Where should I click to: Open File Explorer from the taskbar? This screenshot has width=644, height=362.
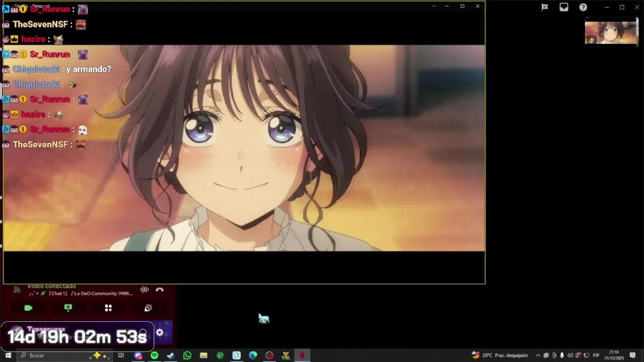(203, 355)
